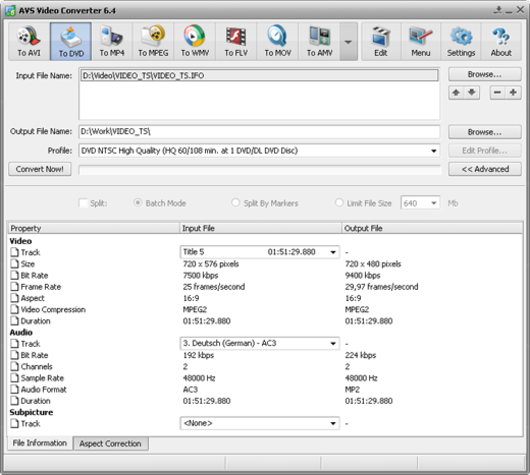This screenshot has width=530, height=475.
Task: Click the page icon beside Frame Rate
Action: 14,287
